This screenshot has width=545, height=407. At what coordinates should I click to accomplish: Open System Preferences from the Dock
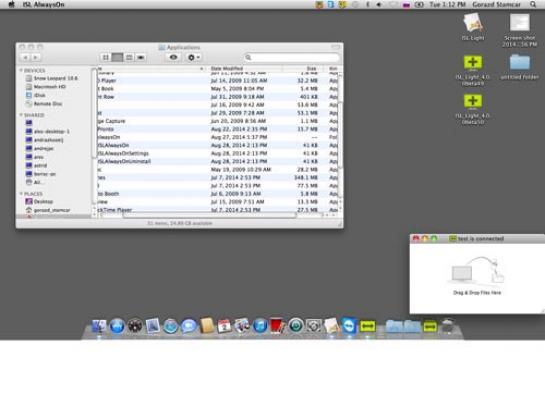(x=314, y=326)
